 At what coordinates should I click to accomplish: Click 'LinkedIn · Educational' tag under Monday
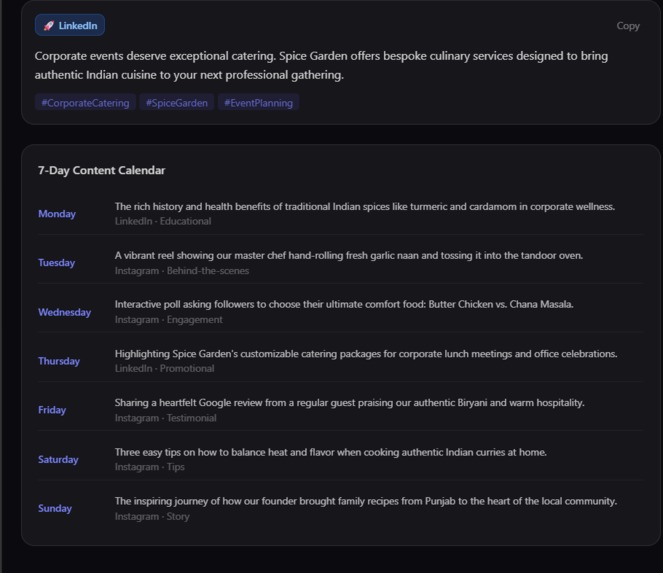(163, 221)
